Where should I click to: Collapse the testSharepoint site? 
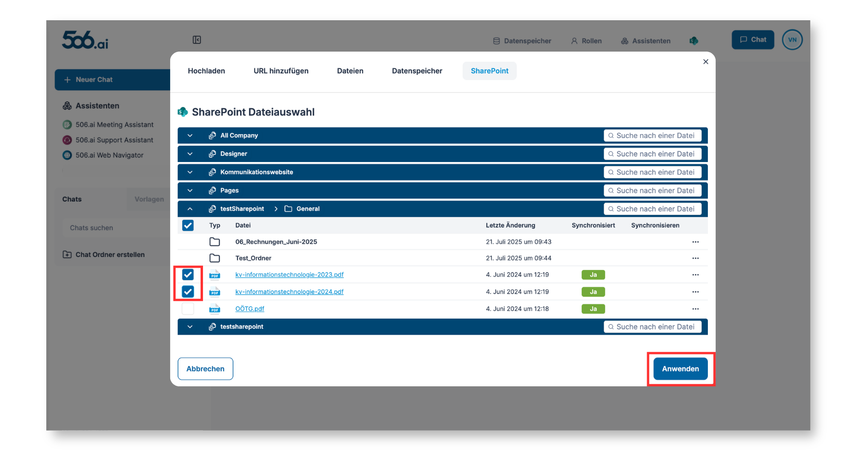[x=190, y=209]
